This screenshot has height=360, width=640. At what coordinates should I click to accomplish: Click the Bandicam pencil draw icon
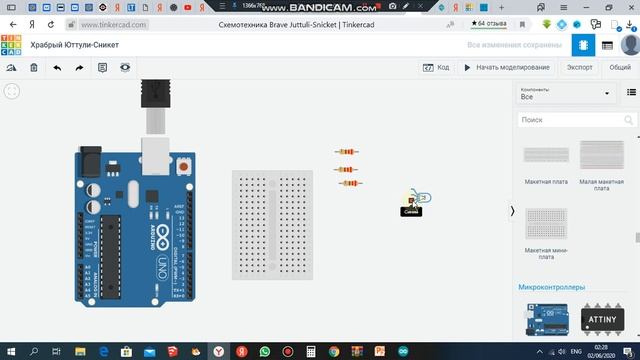coord(406,6)
